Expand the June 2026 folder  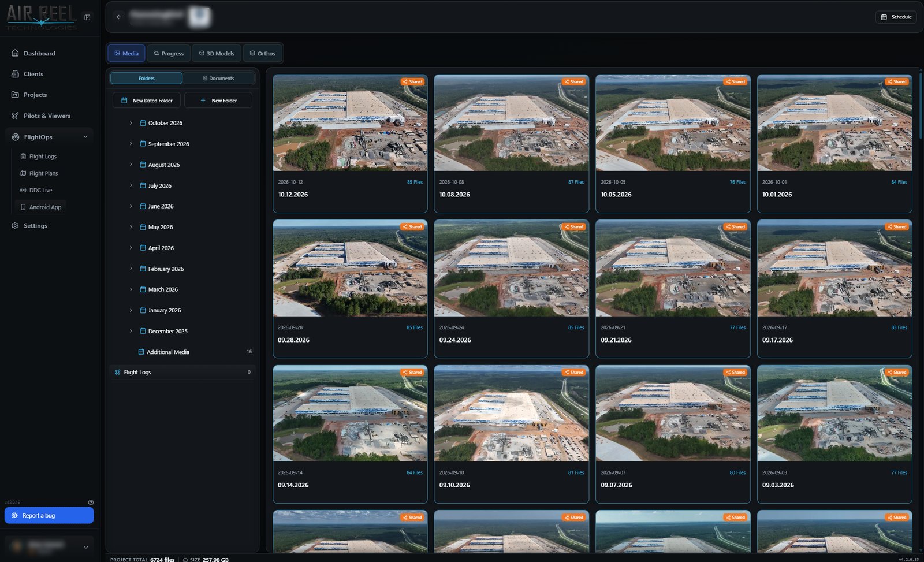tap(131, 206)
